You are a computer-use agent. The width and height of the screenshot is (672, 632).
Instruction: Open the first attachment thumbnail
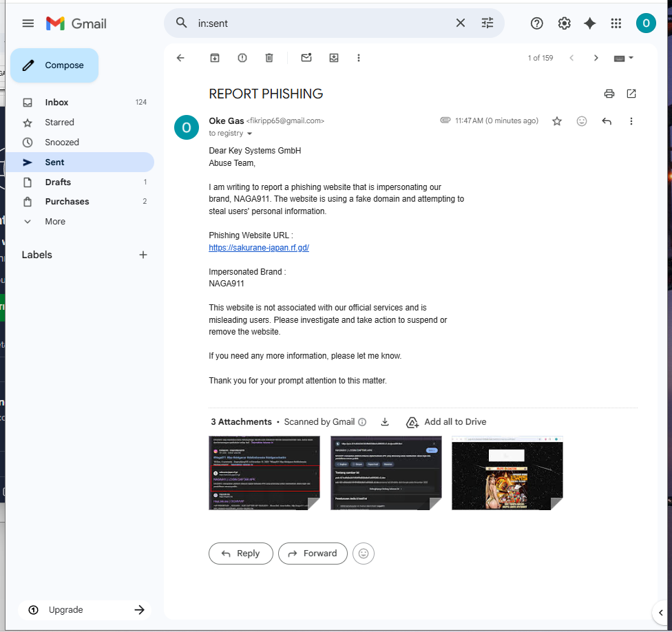tap(264, 473)
